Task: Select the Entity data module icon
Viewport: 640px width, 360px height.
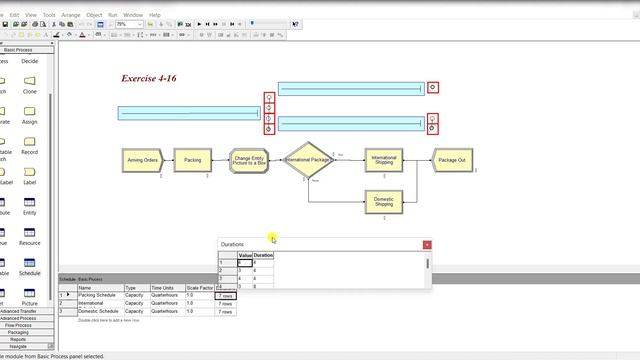Action: 29,202
